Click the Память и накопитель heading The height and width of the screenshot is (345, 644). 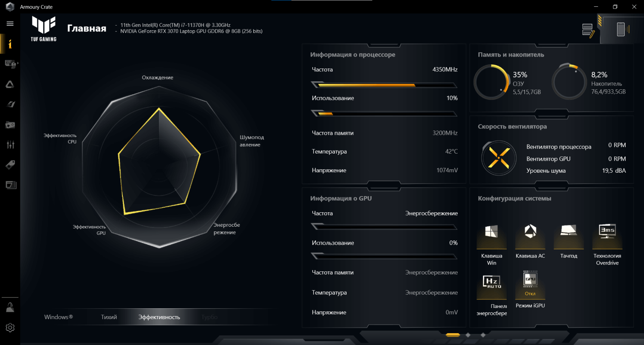pos(511,54)
